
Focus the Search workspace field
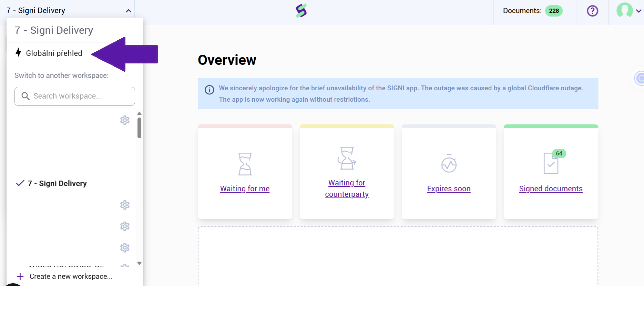coord(75,96)
